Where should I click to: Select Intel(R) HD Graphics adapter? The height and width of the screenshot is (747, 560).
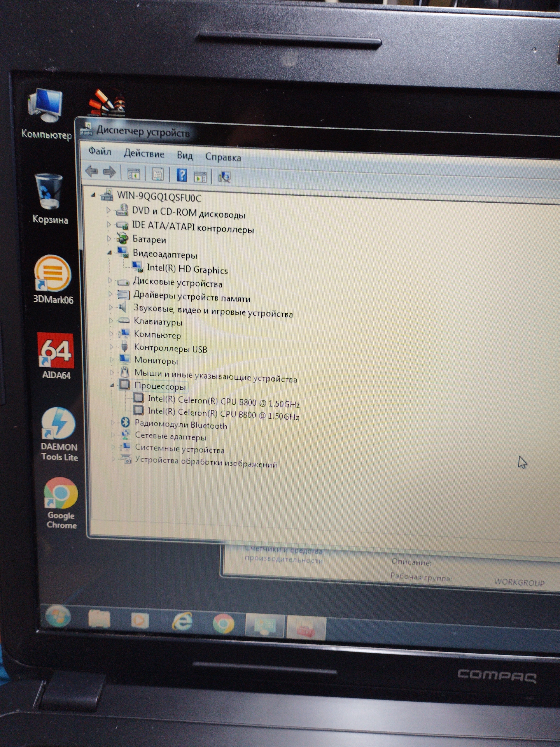coord(187,269)
